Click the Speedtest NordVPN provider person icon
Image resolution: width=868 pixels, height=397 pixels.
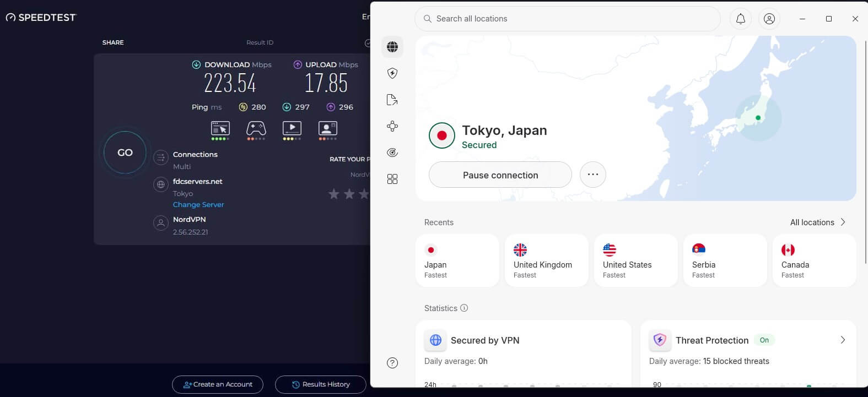[160, 223]
